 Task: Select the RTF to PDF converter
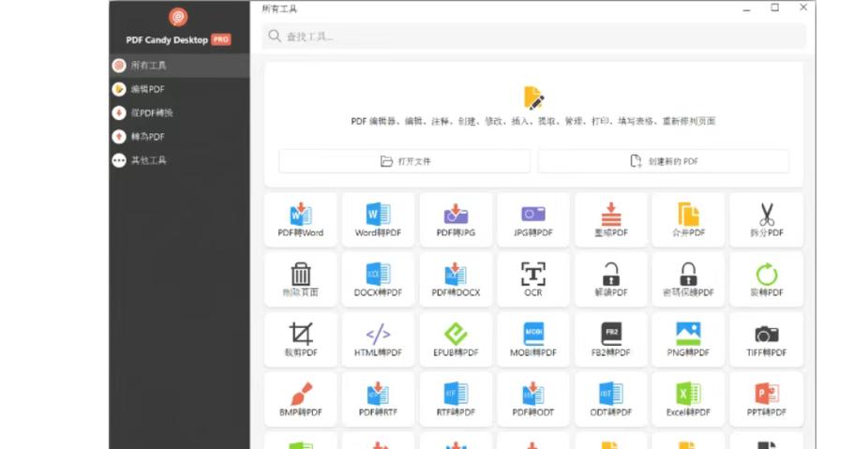tap(456, 399)
